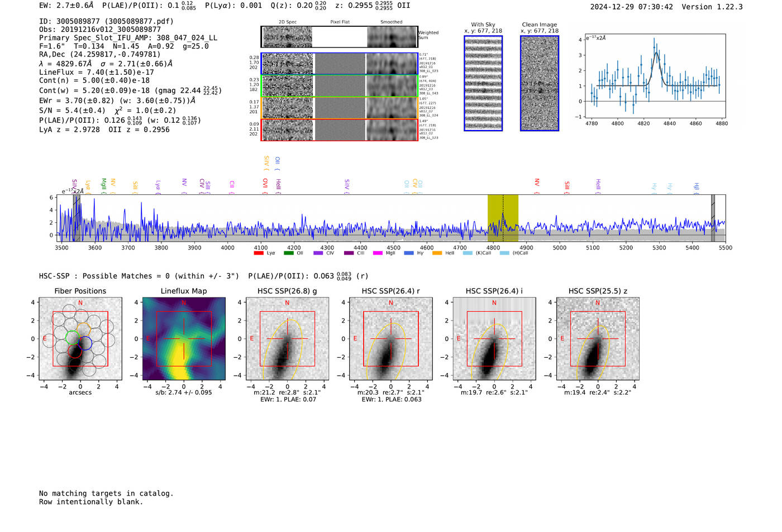This screenshot has height=532, width=782.
Task: Select the Obs: 20191216v012_3005089877 line
Action: (x=100, y=30)
